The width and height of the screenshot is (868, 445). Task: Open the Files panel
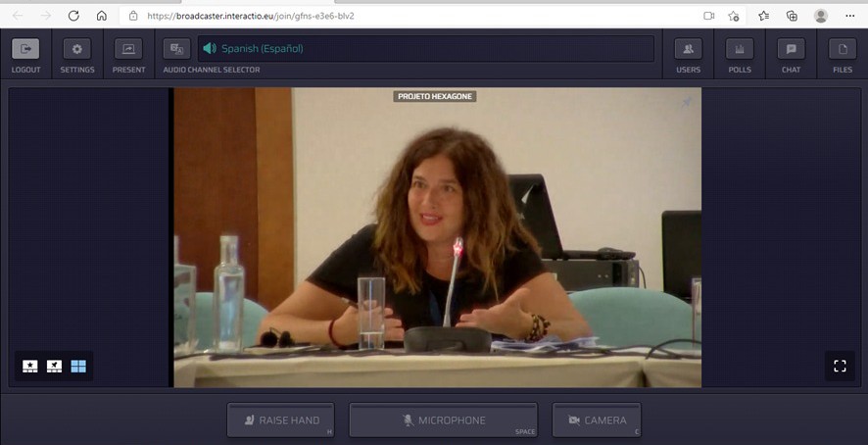(x=843, y=49)
